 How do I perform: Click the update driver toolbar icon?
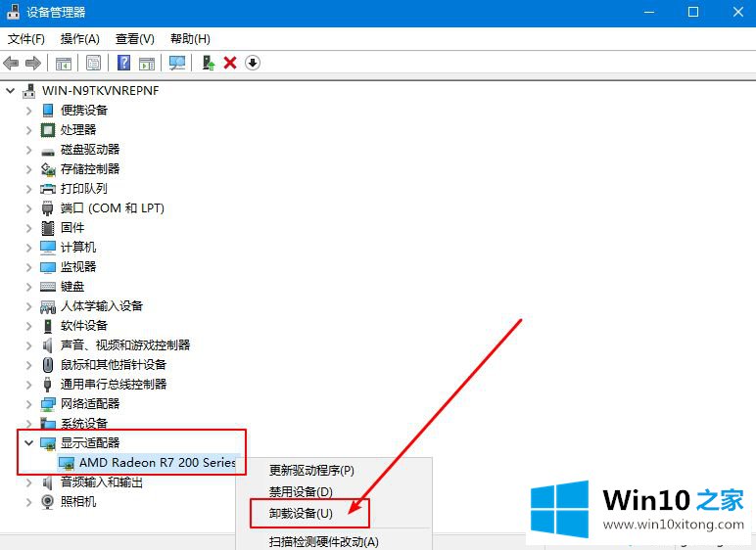(x=208, y=63)
